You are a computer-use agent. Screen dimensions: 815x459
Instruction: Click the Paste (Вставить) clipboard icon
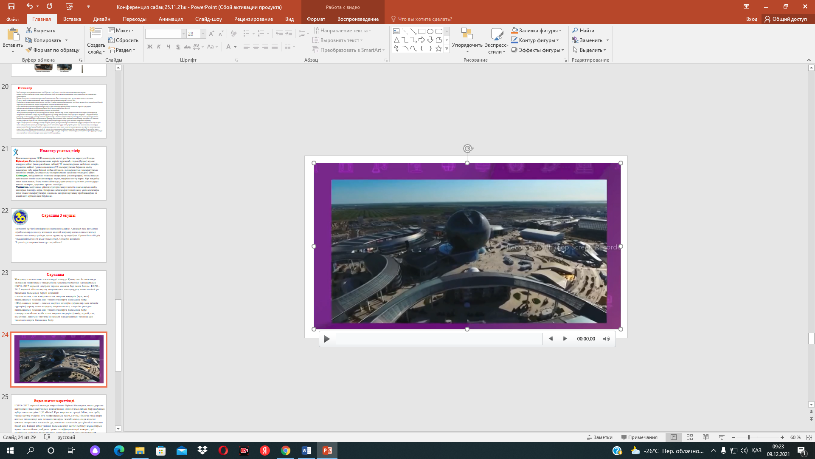coord(12,36)
